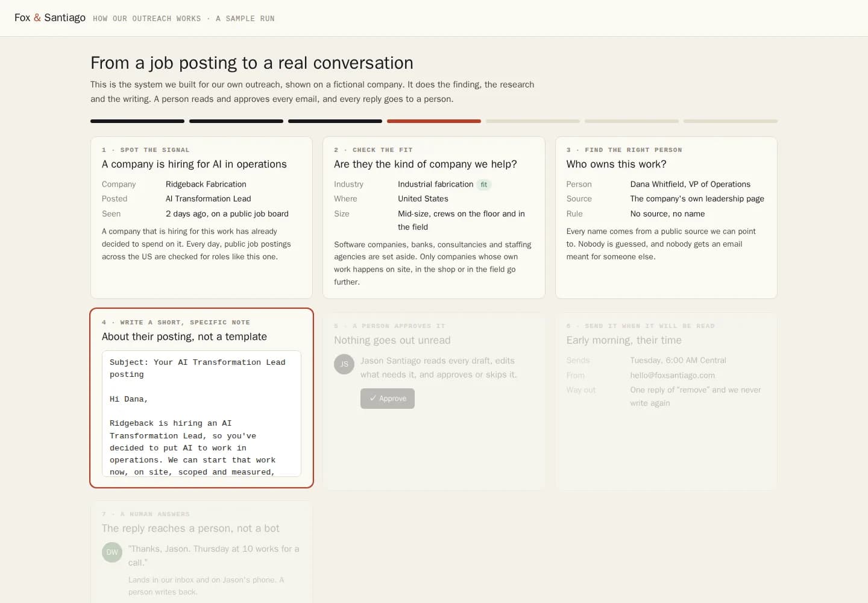868x603 pixels.
Task: Click the 'Hi Dana,' greeting line
Action: coord(129,399)
